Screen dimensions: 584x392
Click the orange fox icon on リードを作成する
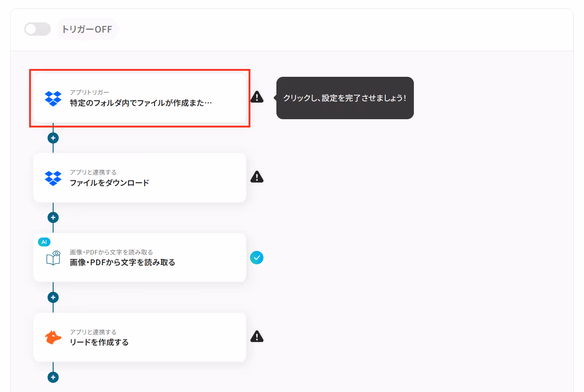pos(53,338)
